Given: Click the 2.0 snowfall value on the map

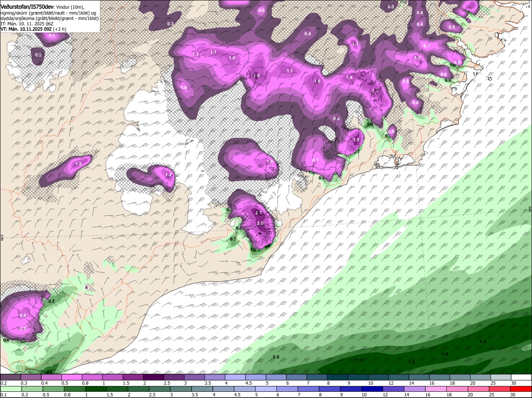Looking at the screenshot, I should pos(260,224).
